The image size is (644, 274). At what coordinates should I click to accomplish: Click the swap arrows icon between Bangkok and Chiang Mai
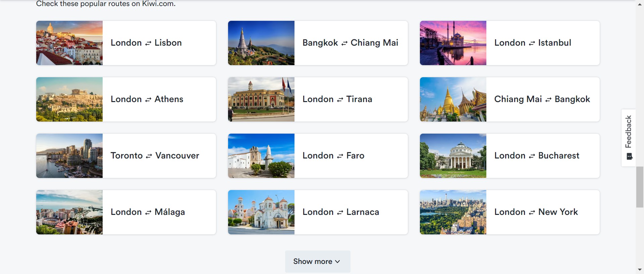click(x=344, y=43)
